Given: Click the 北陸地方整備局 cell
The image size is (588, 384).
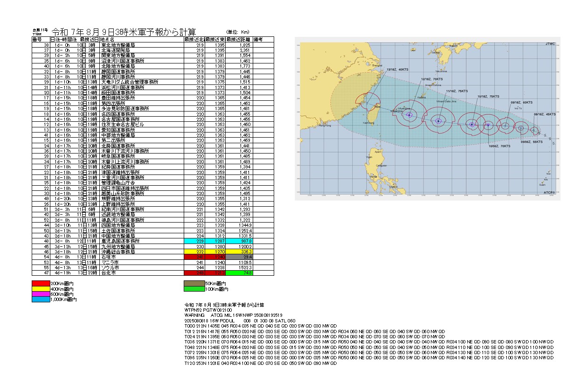Looking at the screenshot, I should tap(142, 66).
